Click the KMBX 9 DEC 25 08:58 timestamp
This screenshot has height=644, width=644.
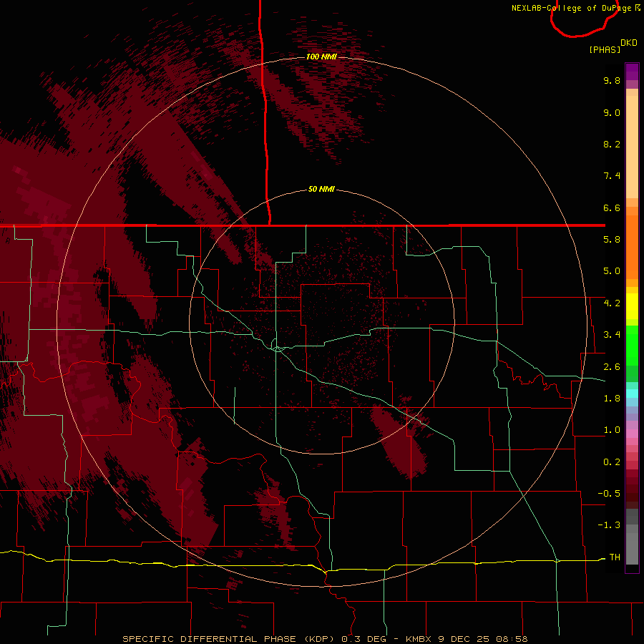click(x=467, y=639)
